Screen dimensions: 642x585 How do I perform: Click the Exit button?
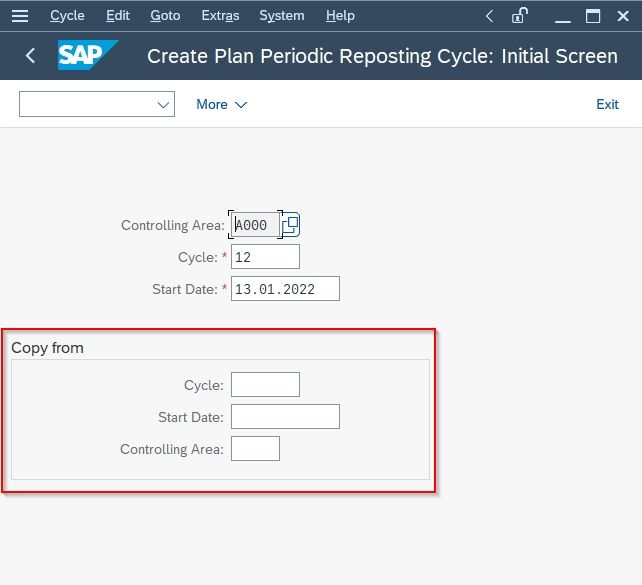coord(607,104)
